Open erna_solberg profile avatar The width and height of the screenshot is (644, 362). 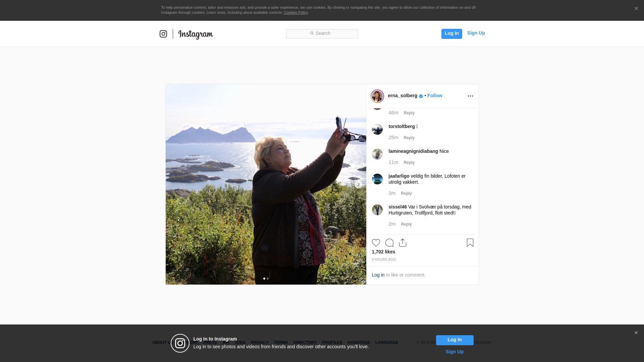377,96
